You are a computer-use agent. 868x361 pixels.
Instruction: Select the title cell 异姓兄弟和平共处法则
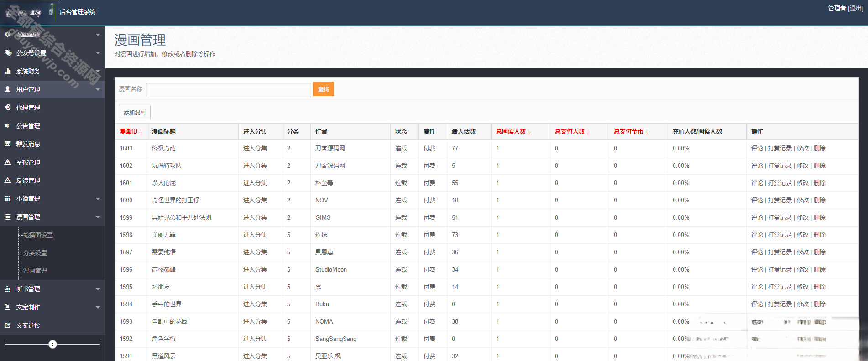(x=182, y=217)
